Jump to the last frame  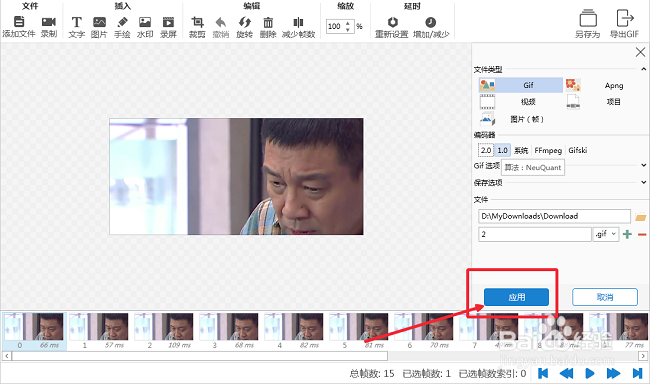coord(637,373)
